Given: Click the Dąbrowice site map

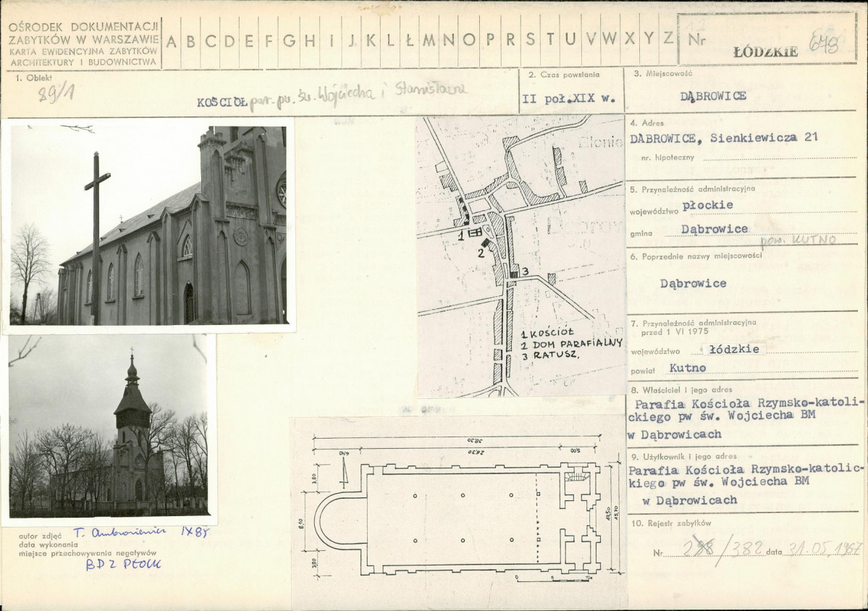Looking at the screenshot, I should pyautogui.click(x=521, y=256).
